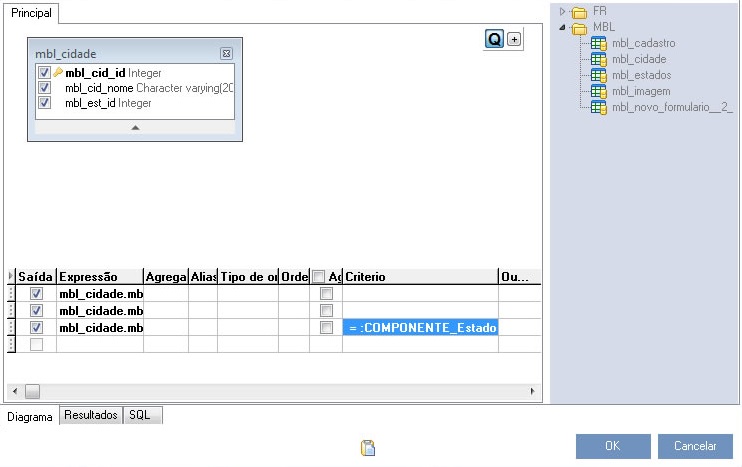
Task: Collapse the MBL folder tree node
Action: pos(563,27)
